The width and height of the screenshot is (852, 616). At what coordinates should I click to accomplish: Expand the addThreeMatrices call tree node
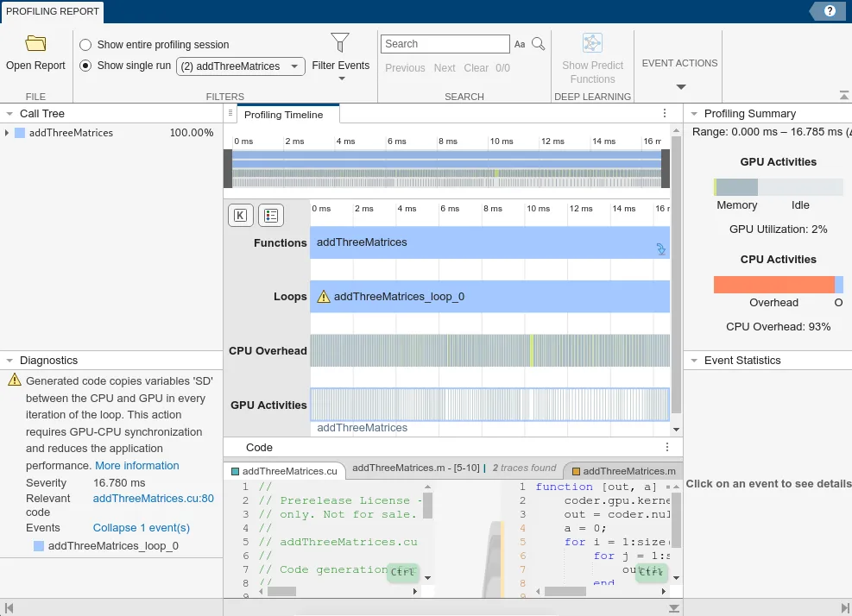point(8,133)
